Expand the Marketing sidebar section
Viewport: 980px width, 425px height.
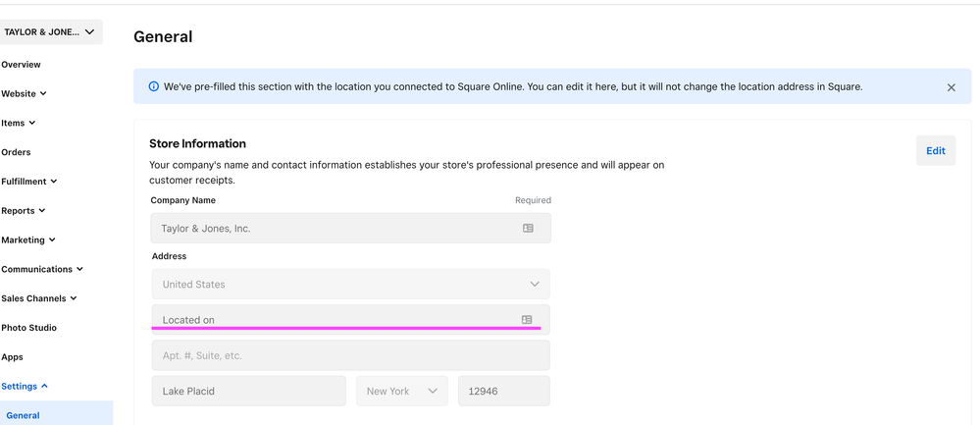point(28,239)
